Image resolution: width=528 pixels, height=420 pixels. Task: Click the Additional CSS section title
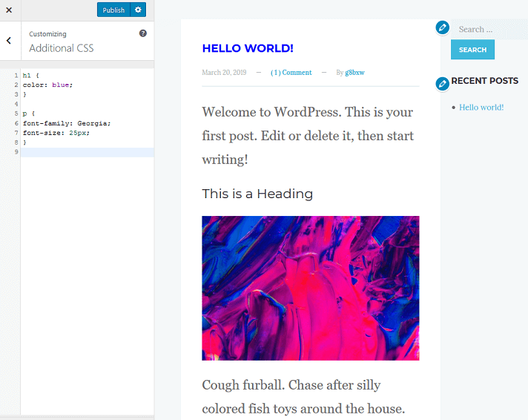pyautogui.click(x=62, y=48)
